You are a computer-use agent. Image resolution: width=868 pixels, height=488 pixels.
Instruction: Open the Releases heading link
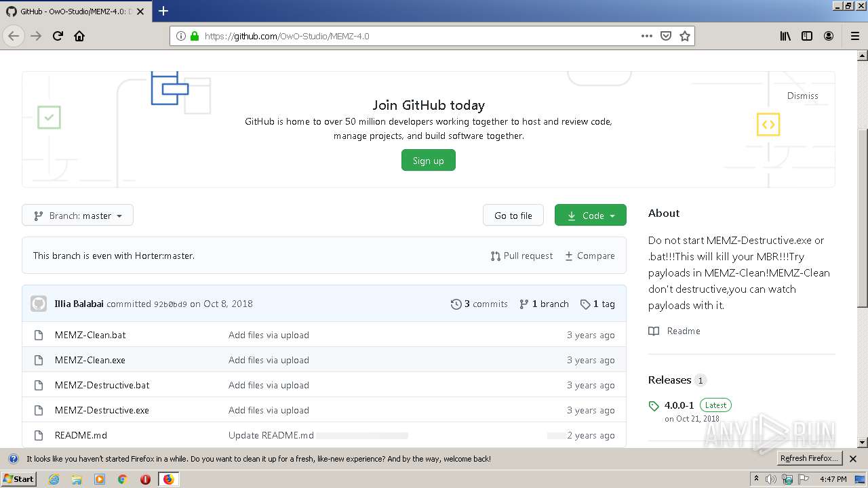[x=669, y=380]
